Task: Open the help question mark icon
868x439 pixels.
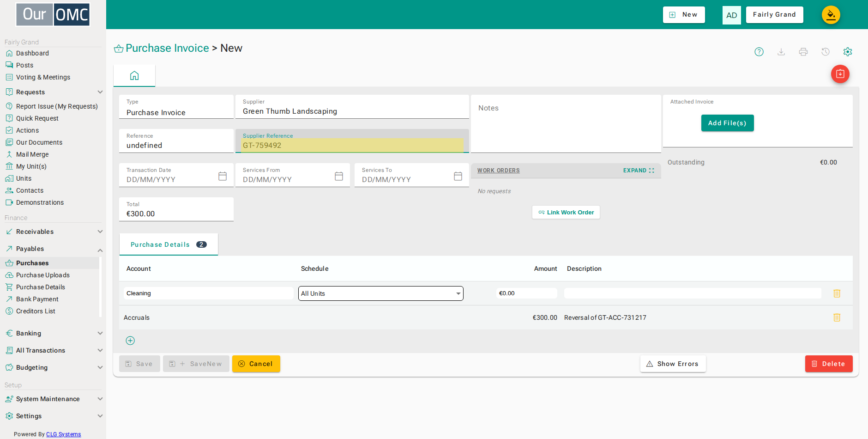Action: click(x=759, y=52)
